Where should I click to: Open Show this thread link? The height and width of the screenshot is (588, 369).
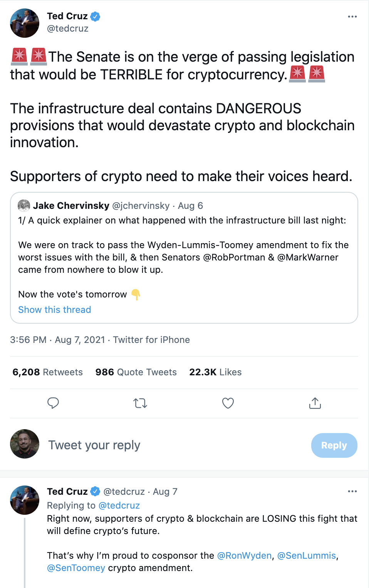click(x=55, y=310)
